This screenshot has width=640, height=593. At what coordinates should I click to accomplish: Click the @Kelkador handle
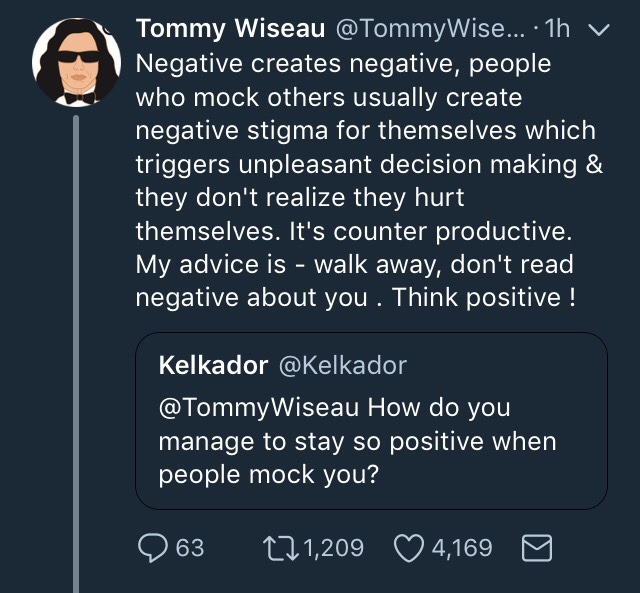[340, 365]
